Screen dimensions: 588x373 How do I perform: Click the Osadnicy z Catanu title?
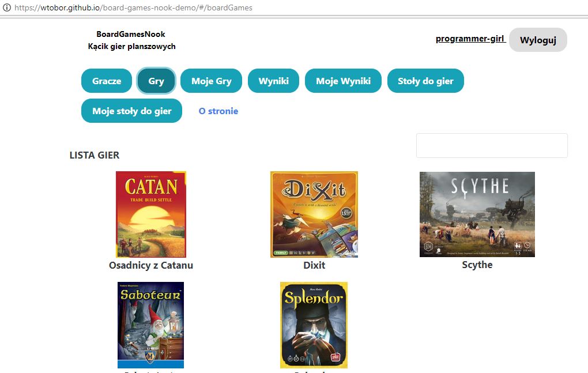pos(151,266)
